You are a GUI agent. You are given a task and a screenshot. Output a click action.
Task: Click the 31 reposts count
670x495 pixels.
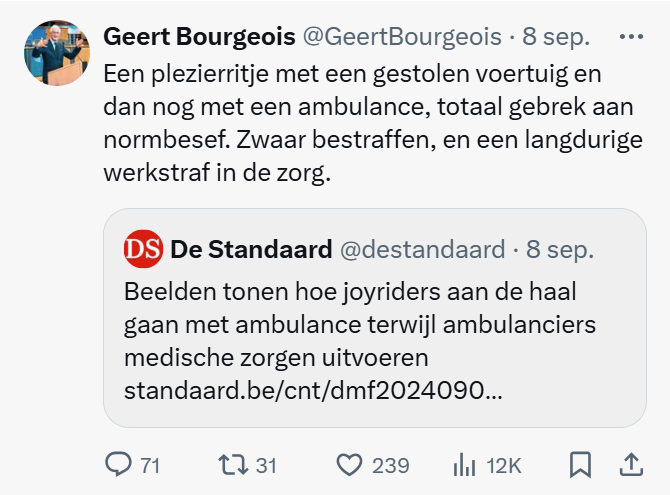(x=265, y=465)
